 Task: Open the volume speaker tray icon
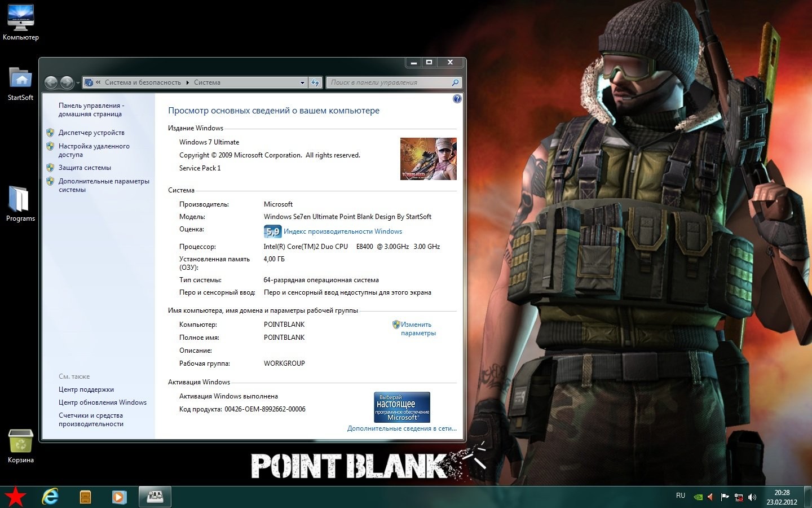coord(752,497)
